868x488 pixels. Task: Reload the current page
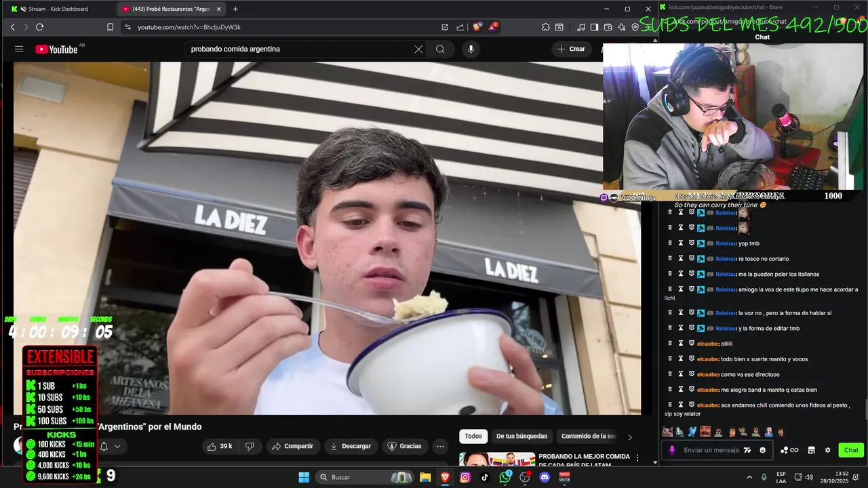pos(39,27)
